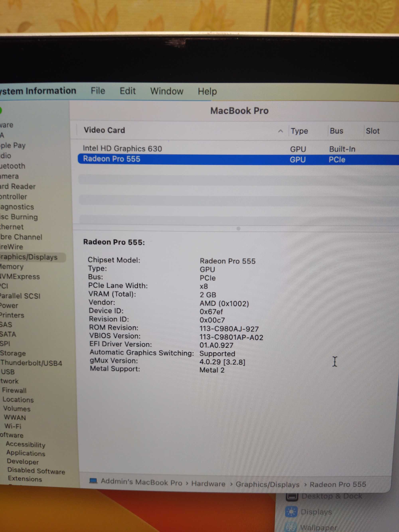Select the Radeon Pro 555 row in the table
399x532 pixels.
coord(238,159)
